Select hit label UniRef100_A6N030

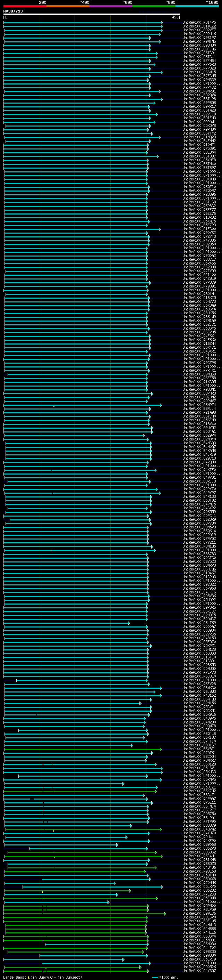(199, 944)
